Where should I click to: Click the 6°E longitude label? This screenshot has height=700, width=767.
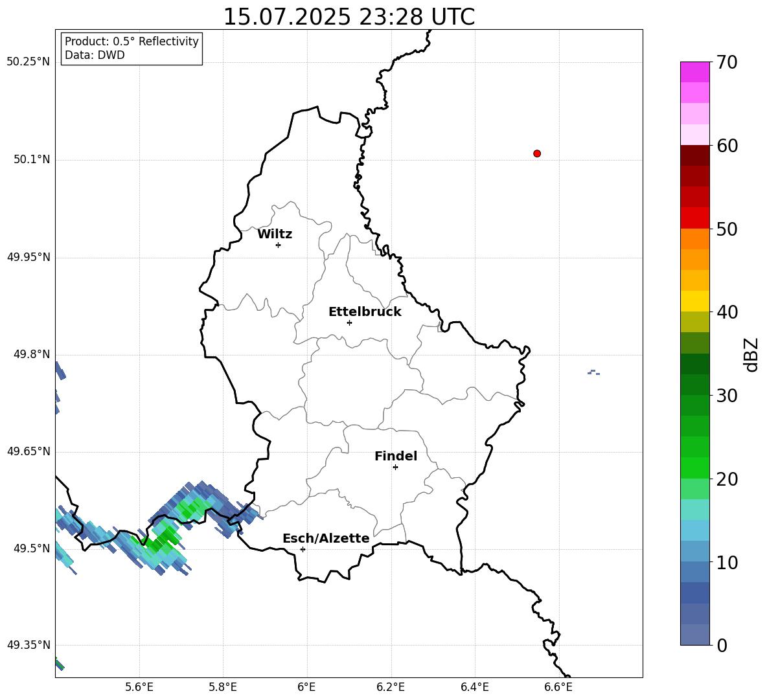[x=306, y=687]
